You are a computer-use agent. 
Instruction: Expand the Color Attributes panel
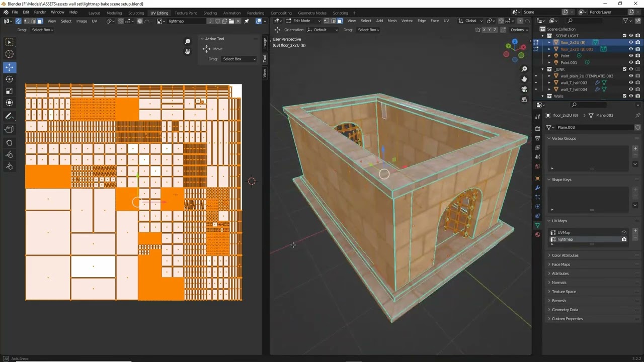[565, 255]
